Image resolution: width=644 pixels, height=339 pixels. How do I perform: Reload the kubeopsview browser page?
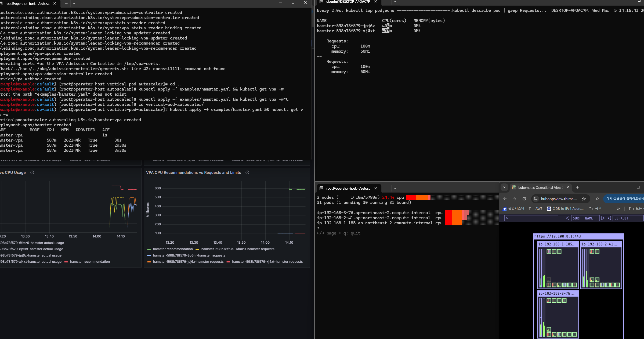point(524,199)
